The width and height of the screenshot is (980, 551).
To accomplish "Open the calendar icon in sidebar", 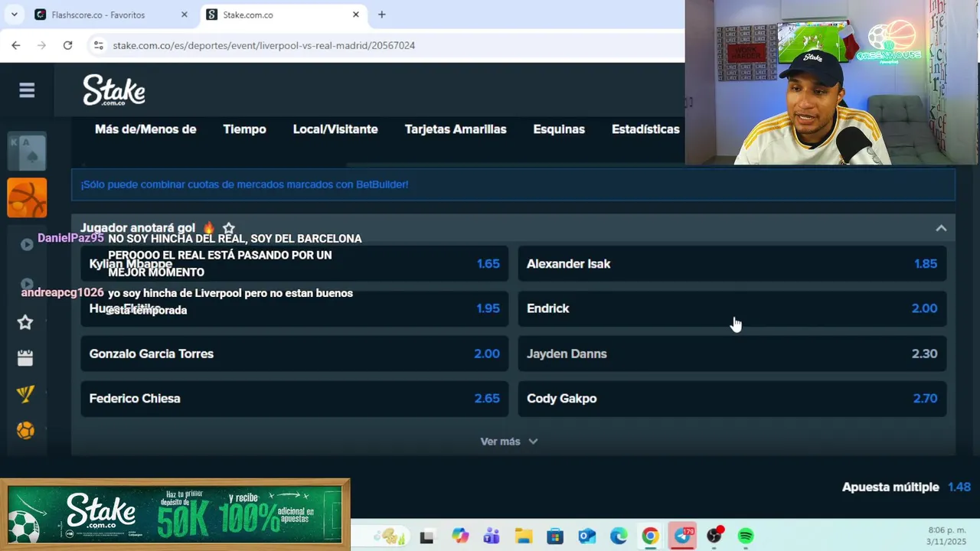I will (25, 358).
